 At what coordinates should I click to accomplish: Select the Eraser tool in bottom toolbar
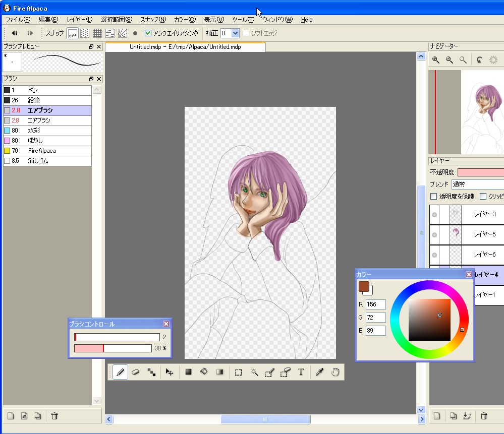pos(135,372)
